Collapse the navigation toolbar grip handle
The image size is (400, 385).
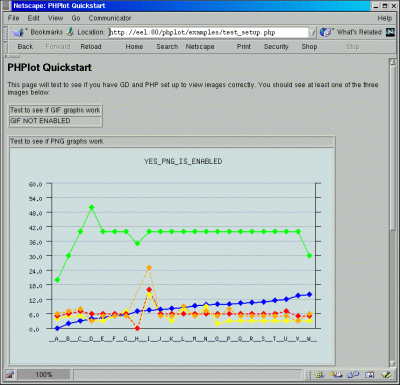coord(5,47)
